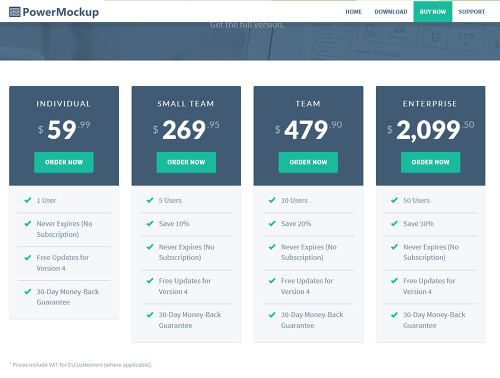
Task: Click Team plan's 'Free Updates for Version 4'
Action: pyautogui.click(x=307, y=286)
